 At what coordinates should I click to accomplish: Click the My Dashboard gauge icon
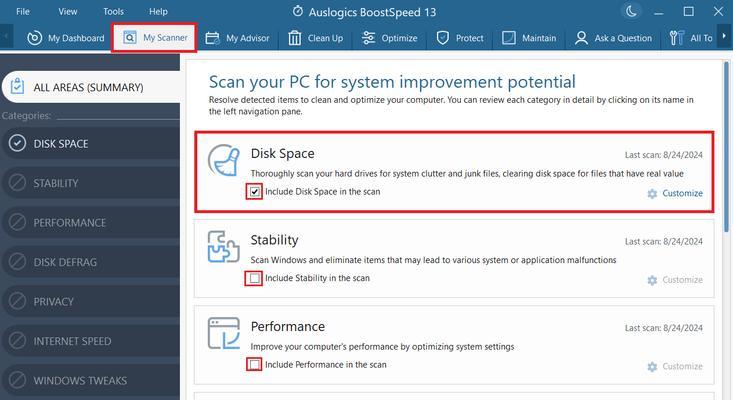[35, 38]
